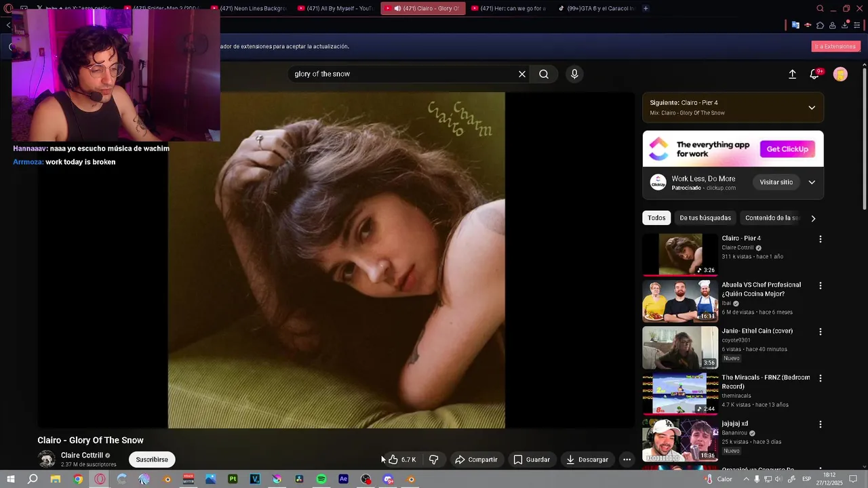Screen dimensions: 868x488
Task: Select the Contenido de la se... filter chip
Action: point(772,218)
